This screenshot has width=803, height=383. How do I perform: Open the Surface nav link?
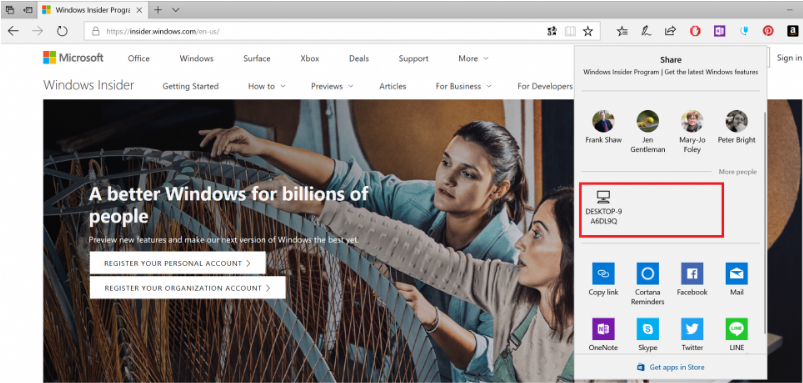click(x=257, y=58)
